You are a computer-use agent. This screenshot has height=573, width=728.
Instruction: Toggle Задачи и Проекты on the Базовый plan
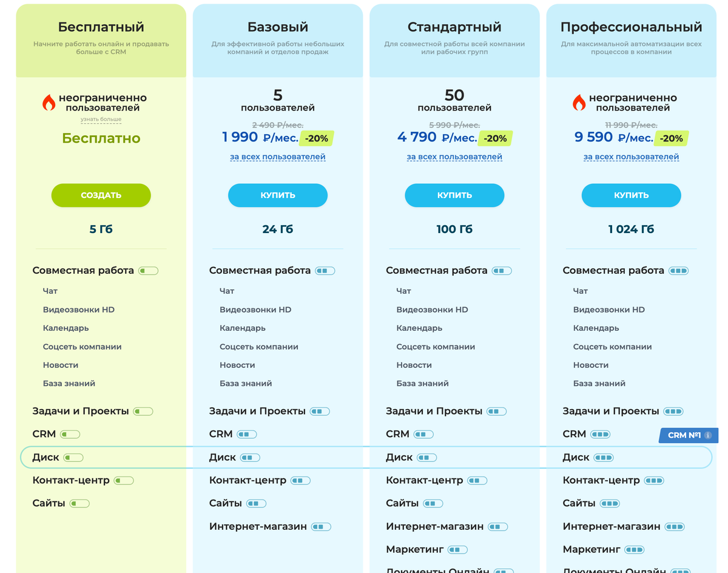[319, 411]
